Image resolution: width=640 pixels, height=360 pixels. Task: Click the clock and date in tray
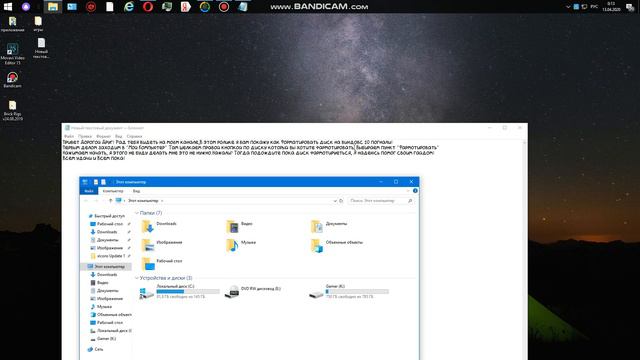(x=611, y=7)
